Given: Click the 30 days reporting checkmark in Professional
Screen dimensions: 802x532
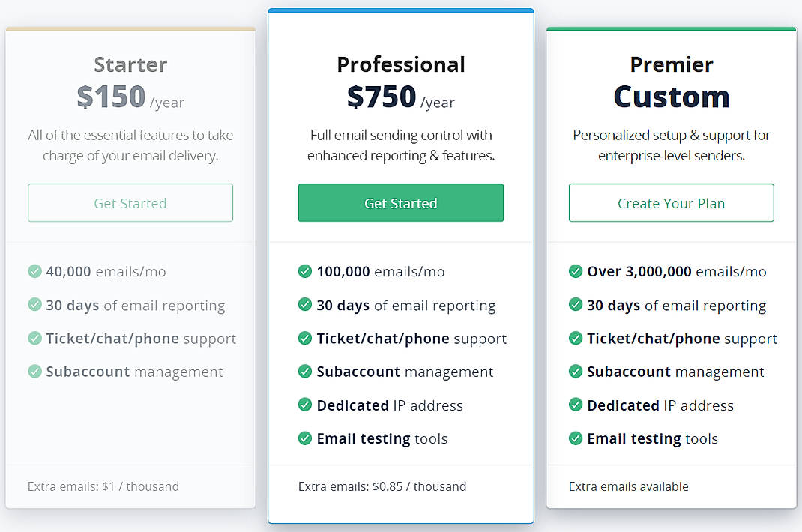Looking at the screenshot, I should pos(305,305).
